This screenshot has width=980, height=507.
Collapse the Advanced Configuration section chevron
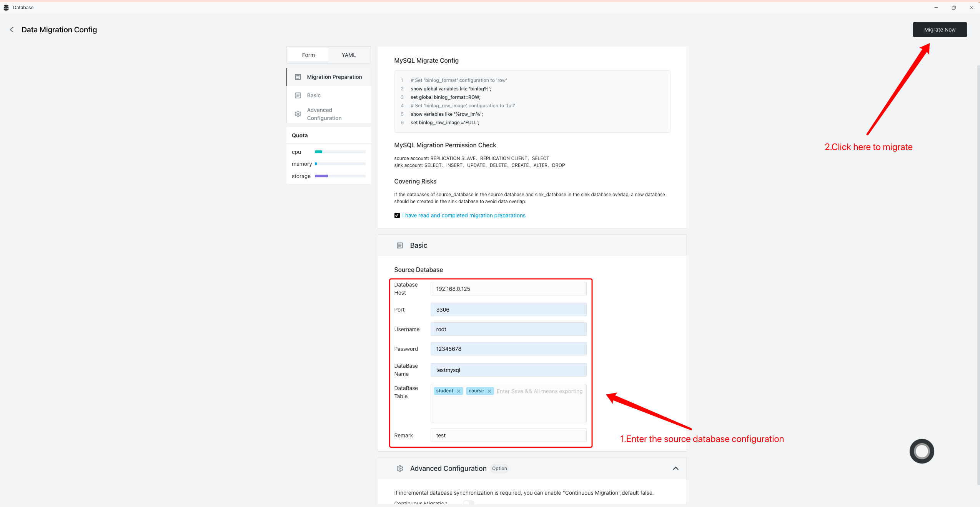(676, 469)
